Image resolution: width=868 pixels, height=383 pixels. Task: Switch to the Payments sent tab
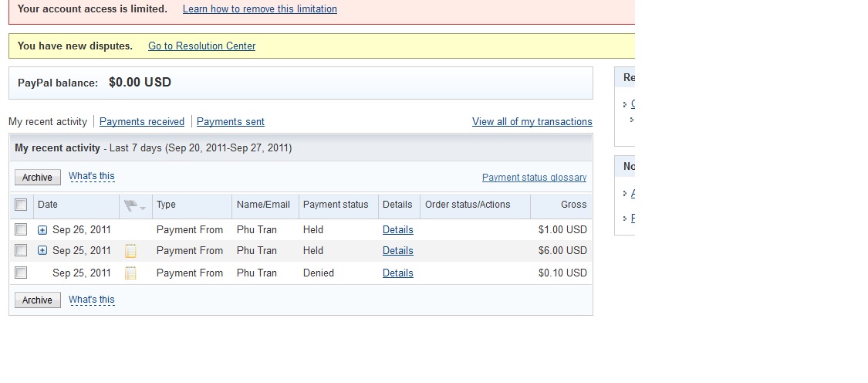click(x=231, y=122)
